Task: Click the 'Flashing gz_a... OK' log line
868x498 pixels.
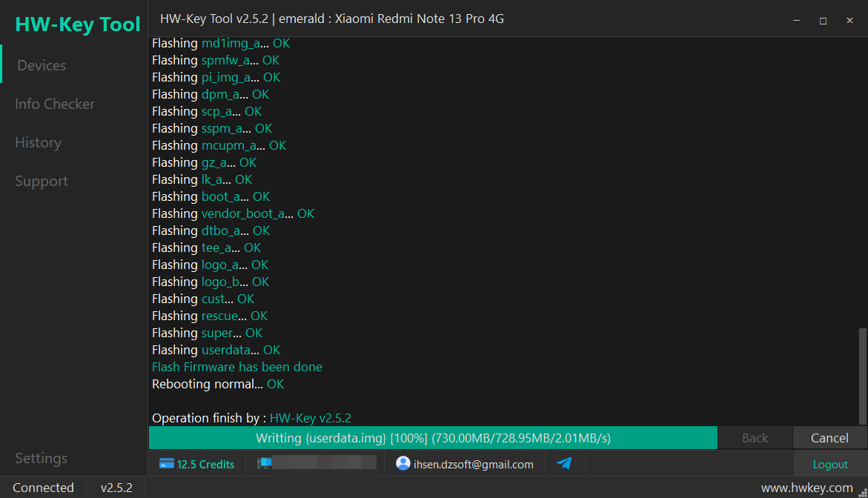Action: pos(205,162)
